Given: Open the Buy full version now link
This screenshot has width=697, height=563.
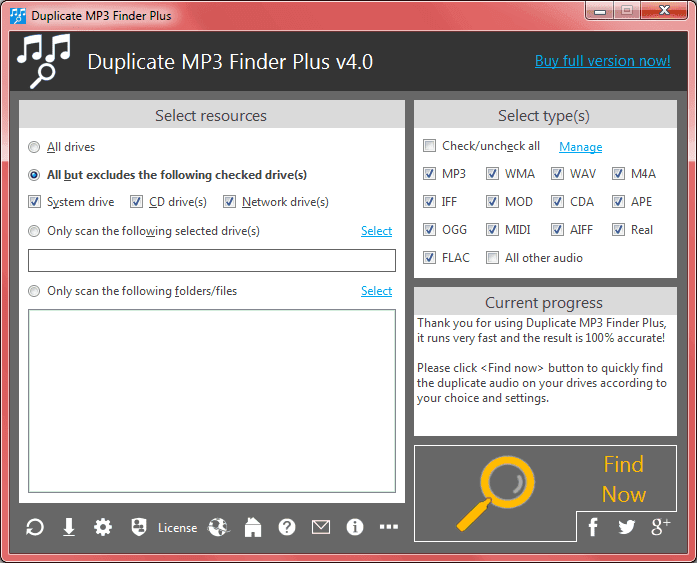Looking at the screenshot, I should (603, 61).
